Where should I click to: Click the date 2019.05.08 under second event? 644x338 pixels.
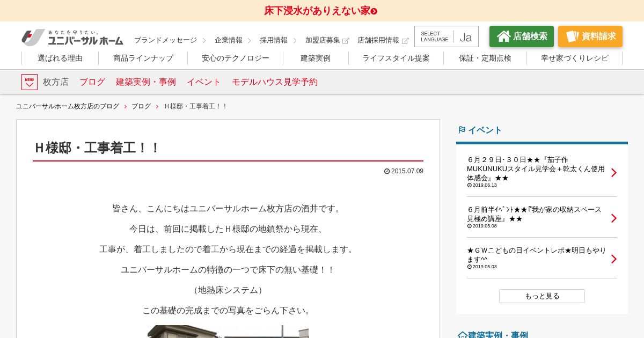coord(482,226)
